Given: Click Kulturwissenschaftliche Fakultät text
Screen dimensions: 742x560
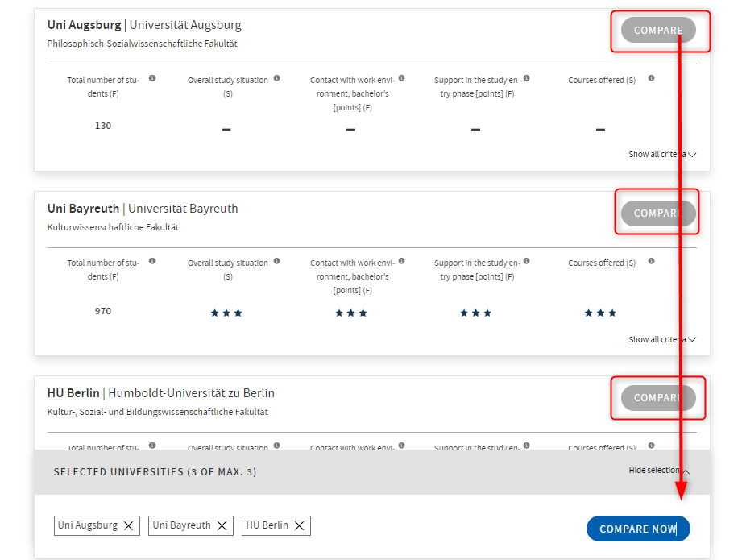Looking at the screenshot, I should coord(113,227).
